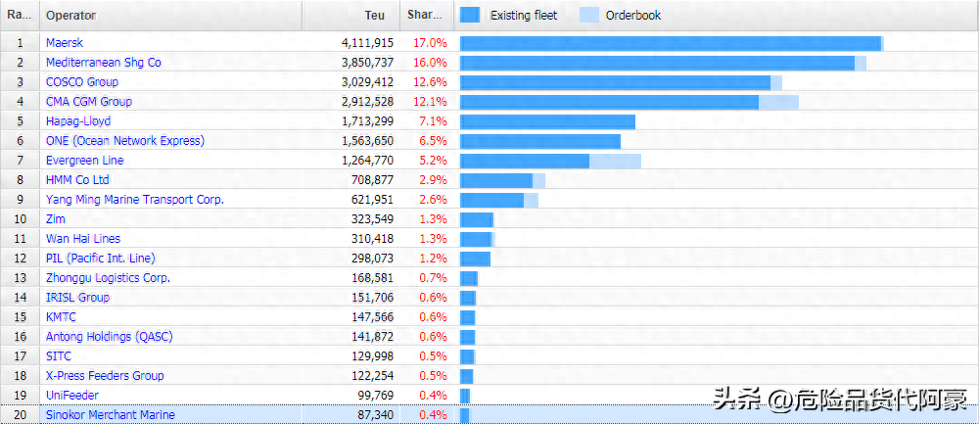
Task: Sort by the Shar... share column header
Action: [x=428, y=15]
